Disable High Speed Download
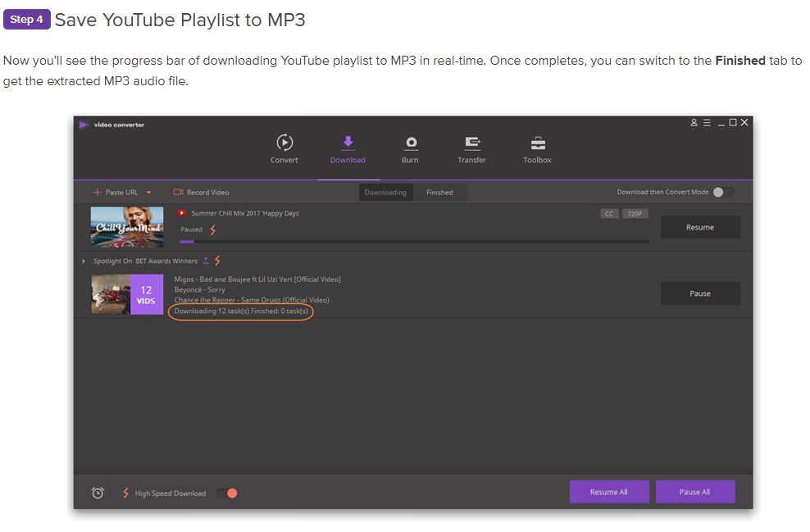810x532 pixels. click(x=227, y=493)
